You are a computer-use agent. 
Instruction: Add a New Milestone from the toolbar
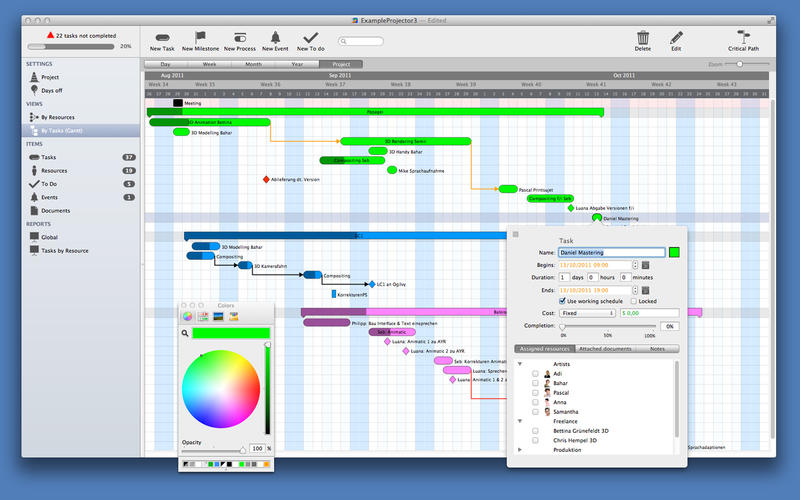pyautogui.click(x=201, y=36)
